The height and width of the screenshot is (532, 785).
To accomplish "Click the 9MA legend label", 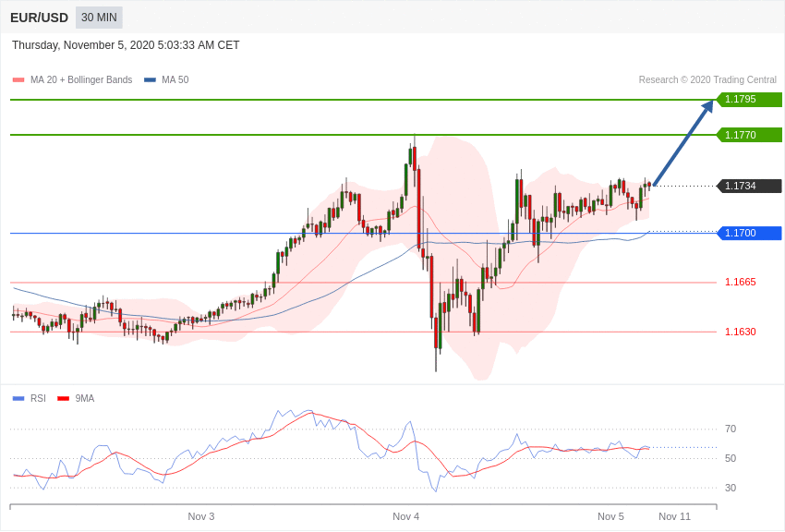I will click(x=85, y=398).
